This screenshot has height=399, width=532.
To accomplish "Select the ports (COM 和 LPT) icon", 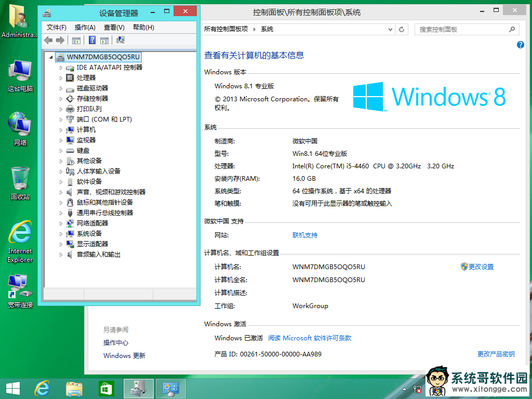I will click(70, 119).
